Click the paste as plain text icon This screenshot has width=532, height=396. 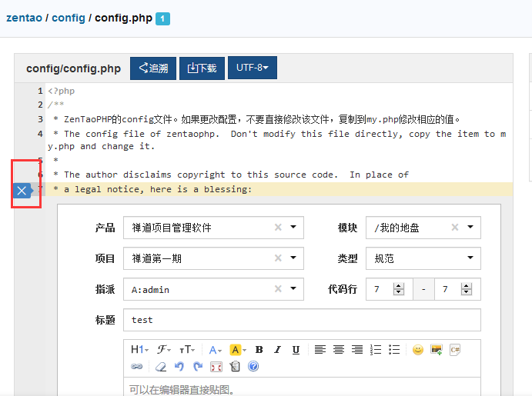point(235,366)
